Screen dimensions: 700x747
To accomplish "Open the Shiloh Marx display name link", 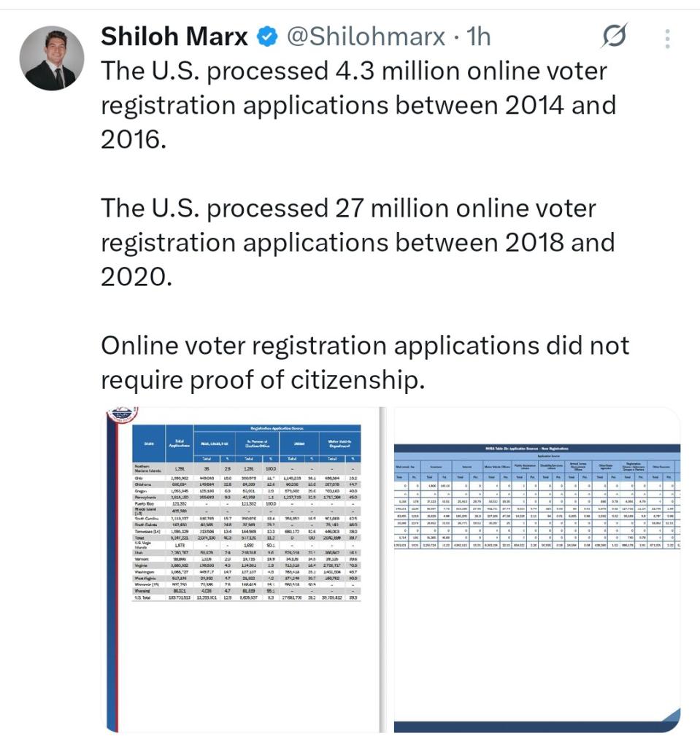I will [x=174, y=36].
